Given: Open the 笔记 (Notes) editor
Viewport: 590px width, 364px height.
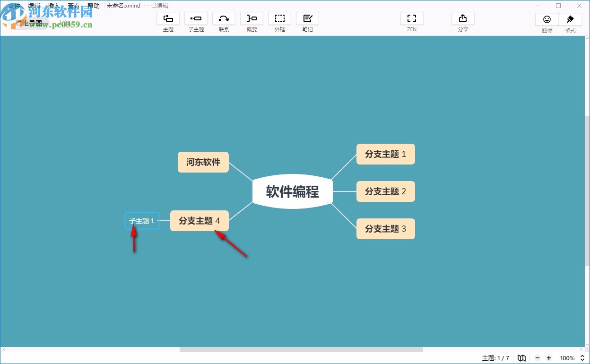Looking at the screenshot, I should [x=307, y=21].
